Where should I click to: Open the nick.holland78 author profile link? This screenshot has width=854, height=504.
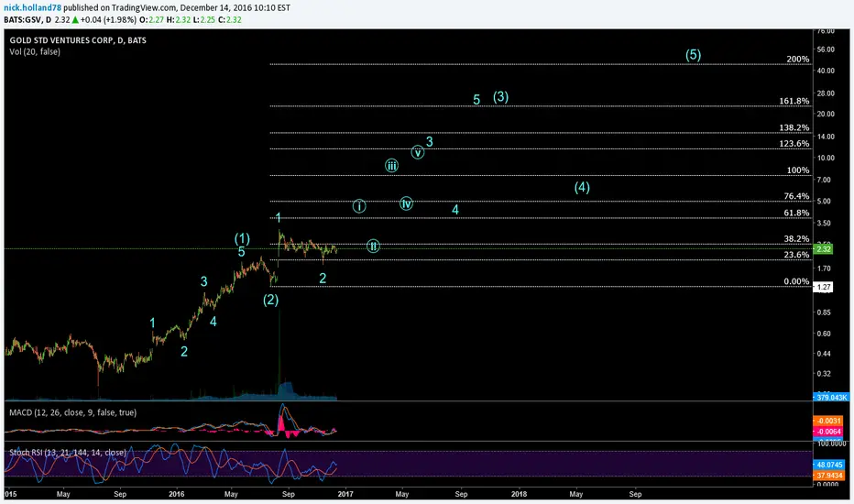33,8
